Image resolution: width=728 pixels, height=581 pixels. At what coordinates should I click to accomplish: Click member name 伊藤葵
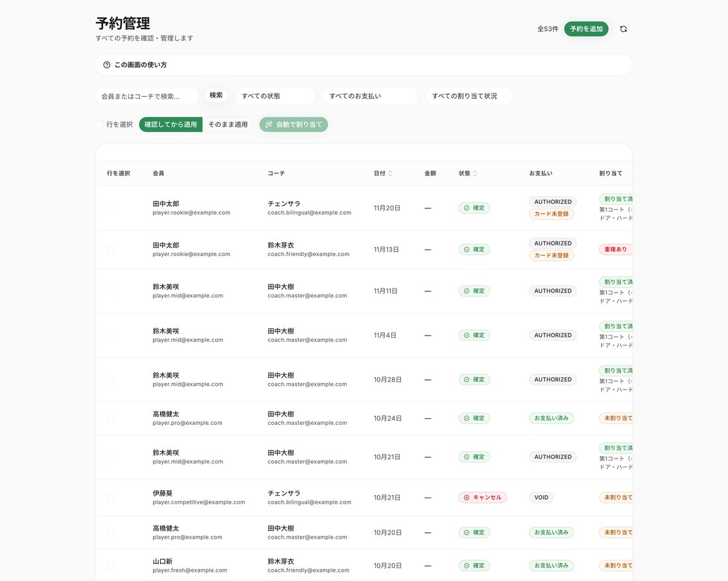point(163,493)
